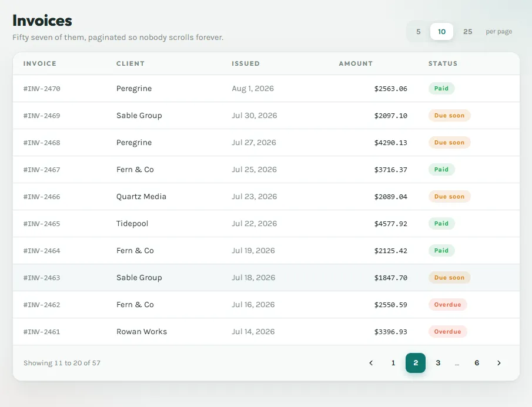
Task: Click Due soon badge on INV-2466
Action: [x=449, y=197]
